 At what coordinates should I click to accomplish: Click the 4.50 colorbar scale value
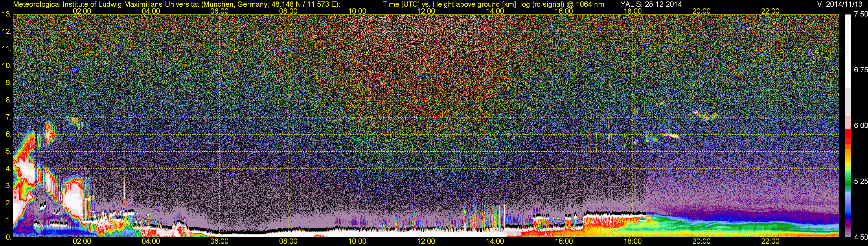(860, 237)
